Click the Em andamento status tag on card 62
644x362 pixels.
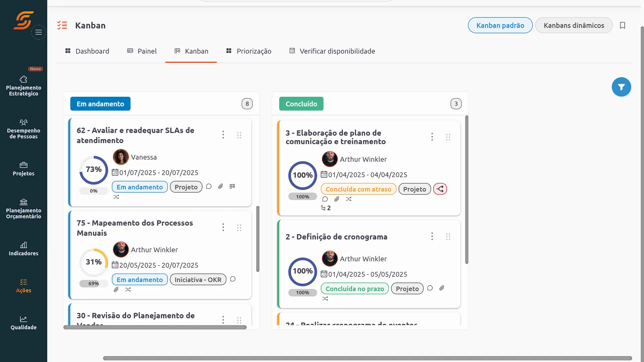(140, 187)
